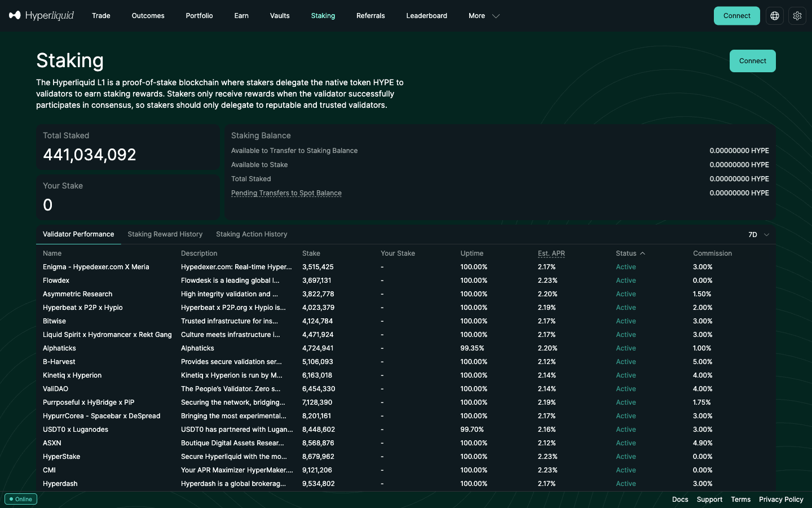The image size is (812, 508).
Task: Click the Online status indicator
Action: [x=21, y=499]
